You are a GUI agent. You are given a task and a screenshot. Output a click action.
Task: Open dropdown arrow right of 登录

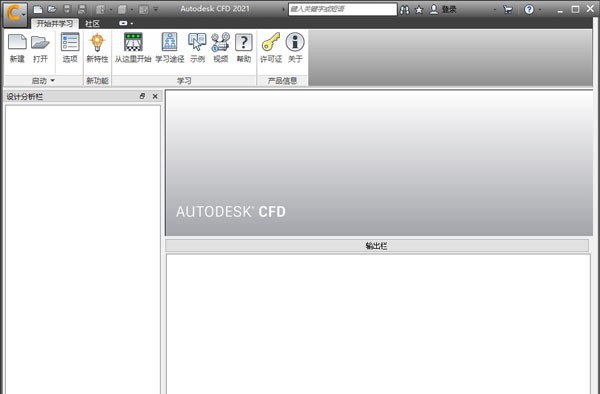pos(494,10)
